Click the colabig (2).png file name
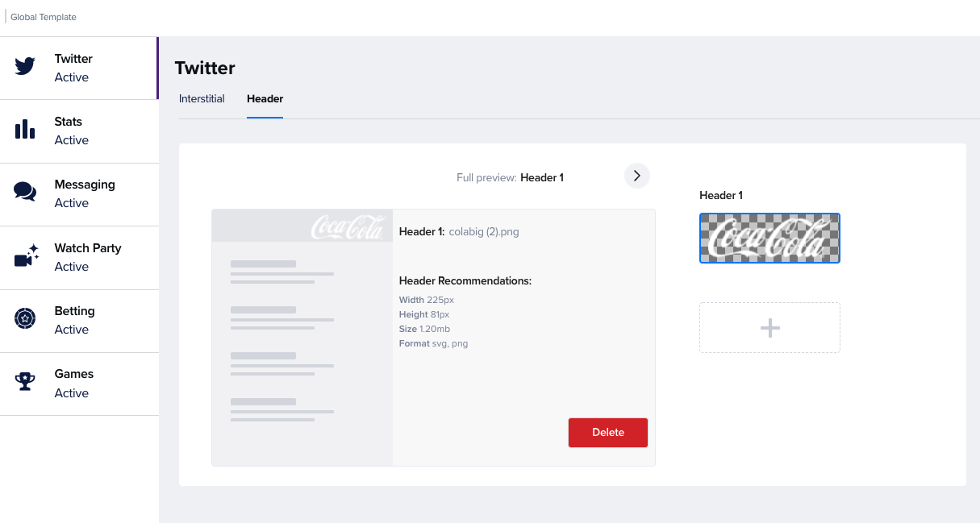 (x=484, y=231)
